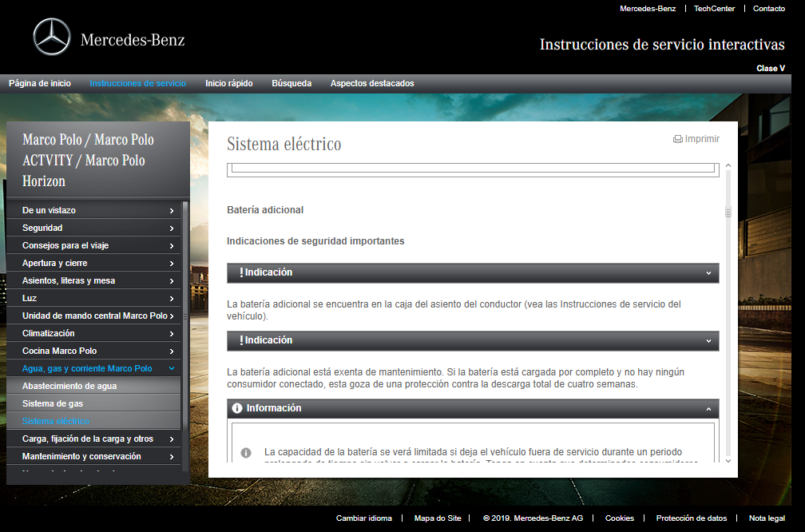Expand Apertura y cierre arrow
This screenshot has height=532, width=805.
click(172, 264)
